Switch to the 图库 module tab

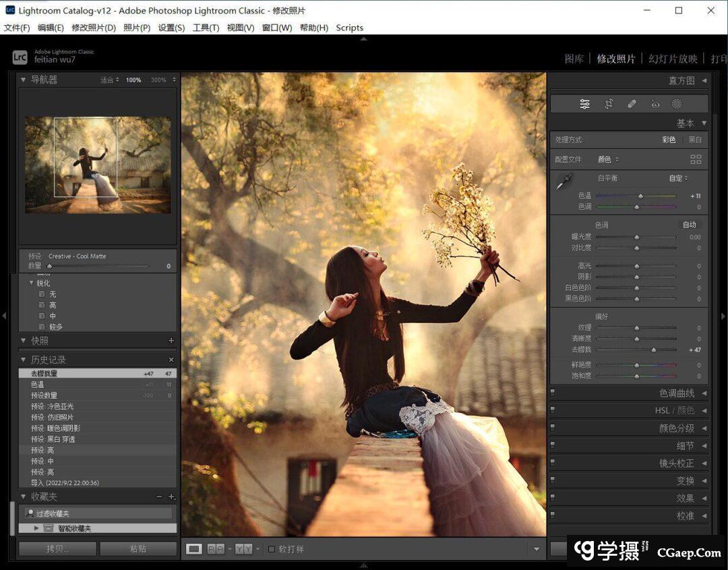point(574,59)
